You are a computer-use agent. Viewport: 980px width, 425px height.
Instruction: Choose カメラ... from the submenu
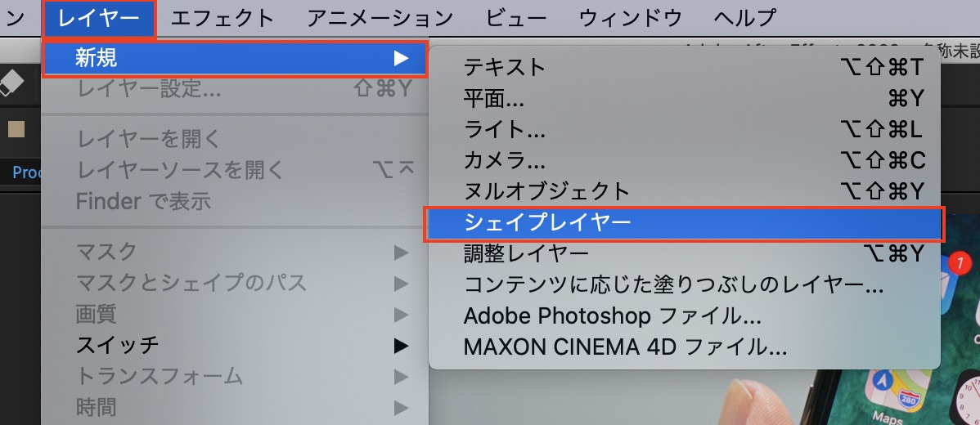tap(685, 160)
